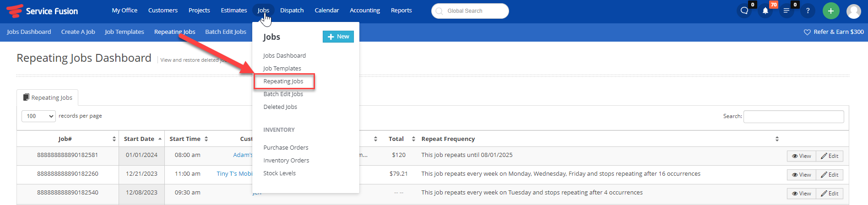Open Estimates menu
The width and height of the screenshot is (868, 205).
point(234,10)
